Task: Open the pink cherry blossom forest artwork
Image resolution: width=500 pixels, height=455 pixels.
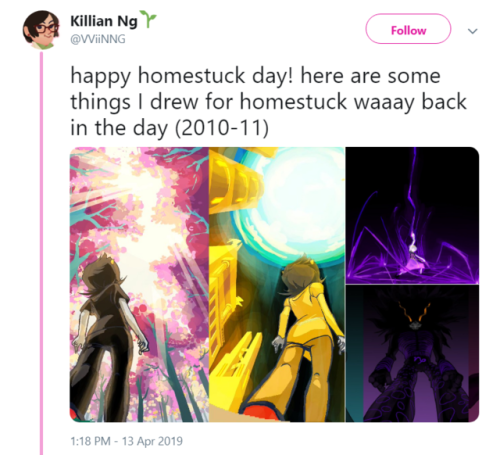Action: point(139,284)
